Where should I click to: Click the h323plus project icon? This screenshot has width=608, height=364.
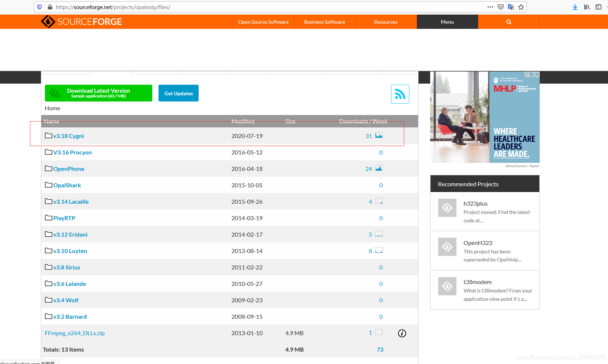point(447,208)
